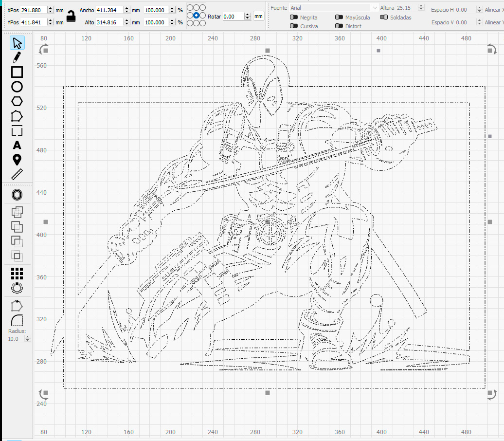Screen dimensions: 504x441
Task: Enable the Negrita toggle
Action: [x=293, y=18]
